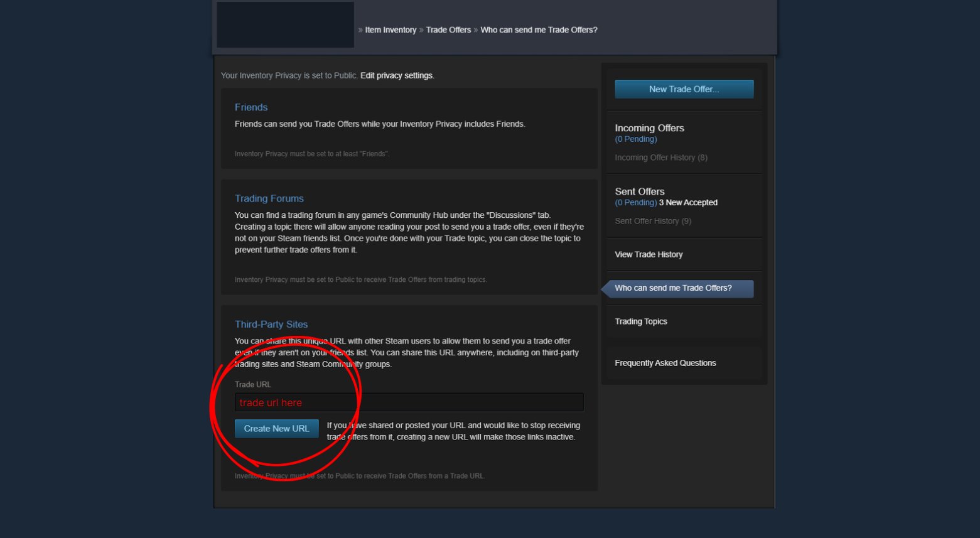Click the Trading Forums heading
Screen dimensions: 980x538
pos(269,198)
